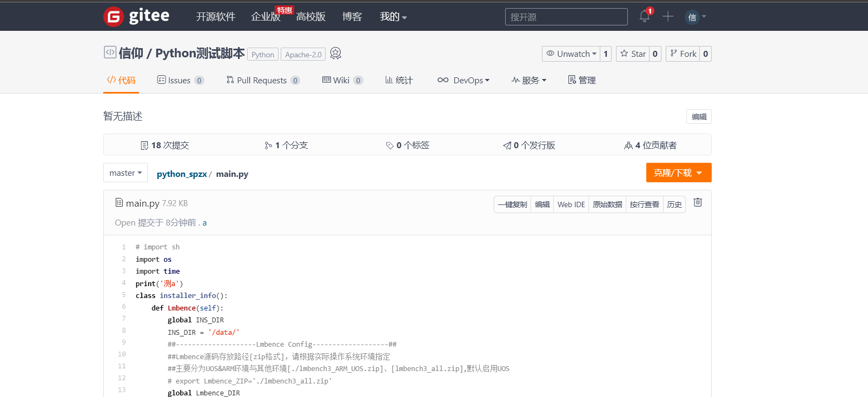Click the fork count 0

[705, 54]
